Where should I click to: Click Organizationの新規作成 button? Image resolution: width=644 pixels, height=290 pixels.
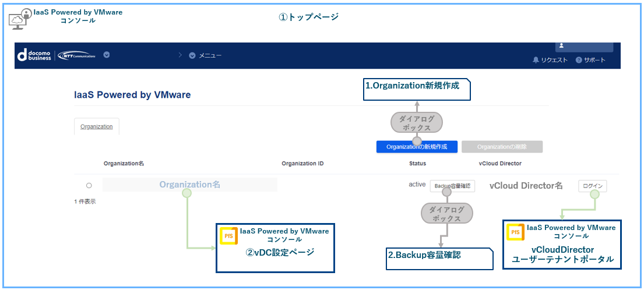(417, 147)
